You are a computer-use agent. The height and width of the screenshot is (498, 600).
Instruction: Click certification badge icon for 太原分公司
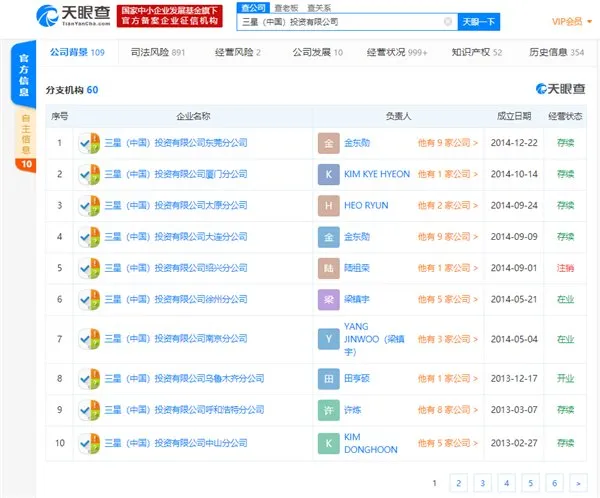click(x=89, y=206)
